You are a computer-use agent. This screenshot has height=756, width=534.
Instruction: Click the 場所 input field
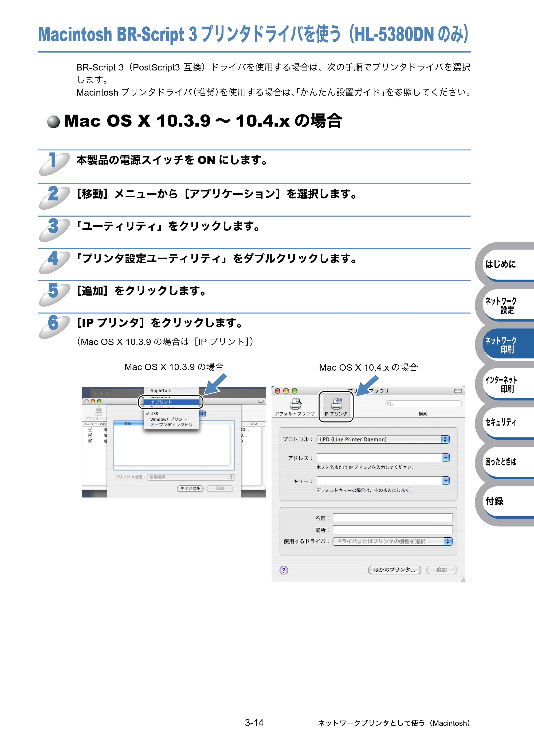tap(392, 530)
